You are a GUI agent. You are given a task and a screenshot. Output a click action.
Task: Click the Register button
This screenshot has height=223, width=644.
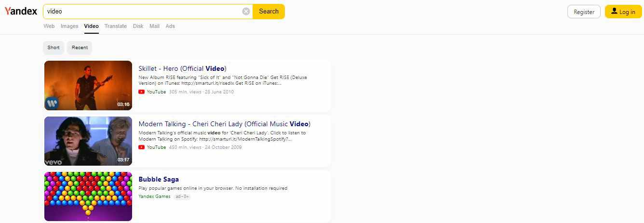584,12
